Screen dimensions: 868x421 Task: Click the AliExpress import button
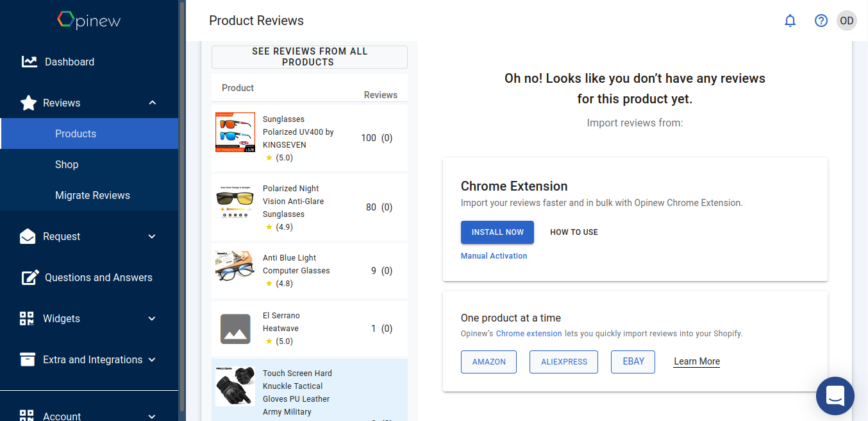[x=564, y=361]
